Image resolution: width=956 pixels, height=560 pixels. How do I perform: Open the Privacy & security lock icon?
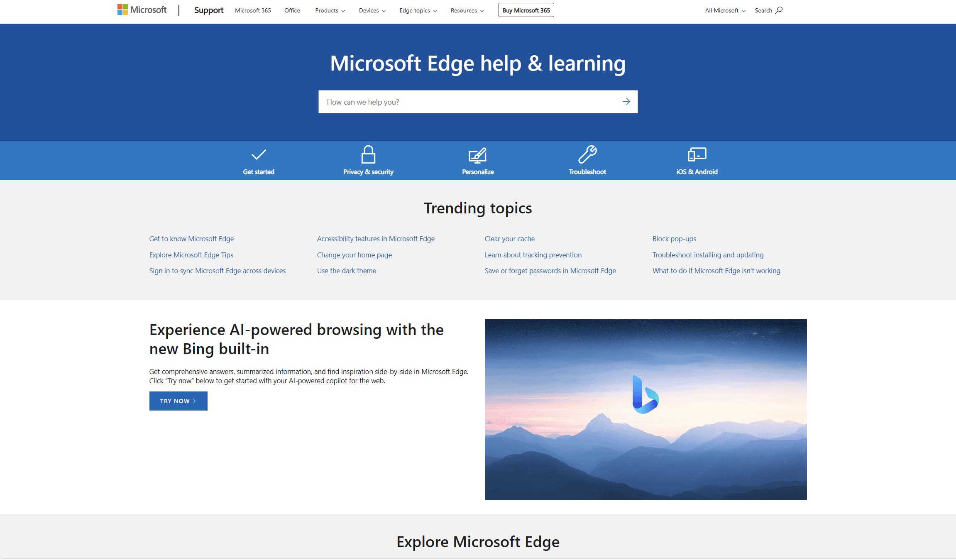pos(368,154)
